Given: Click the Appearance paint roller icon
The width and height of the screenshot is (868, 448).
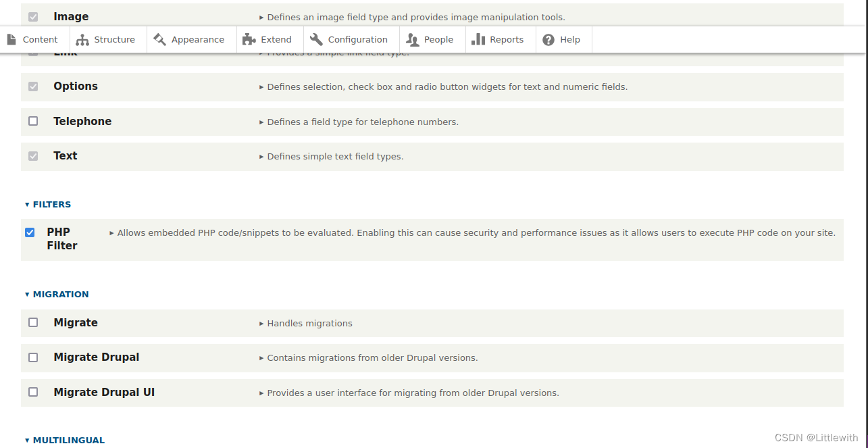Looking at the screenshot, I should 159,40.
